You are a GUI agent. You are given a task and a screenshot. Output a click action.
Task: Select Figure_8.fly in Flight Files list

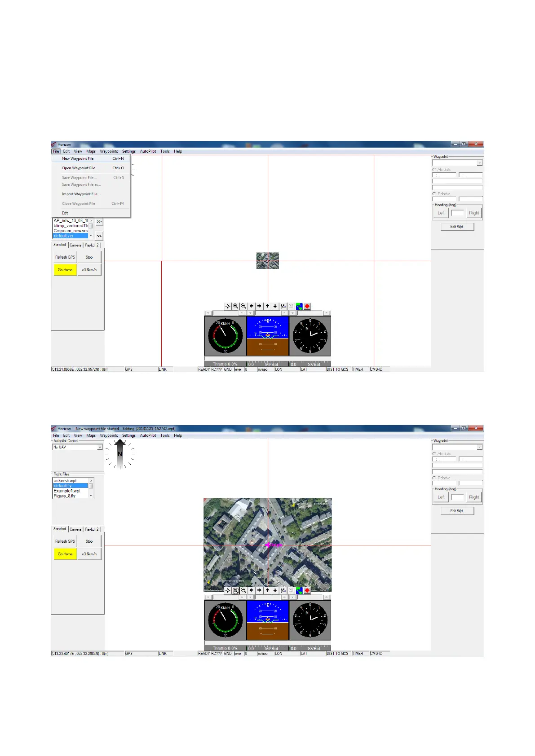pos(71,496)
